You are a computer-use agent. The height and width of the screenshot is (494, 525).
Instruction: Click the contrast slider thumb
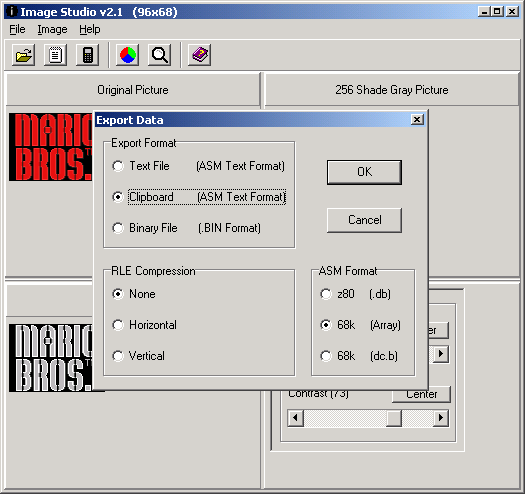[394, 418]
